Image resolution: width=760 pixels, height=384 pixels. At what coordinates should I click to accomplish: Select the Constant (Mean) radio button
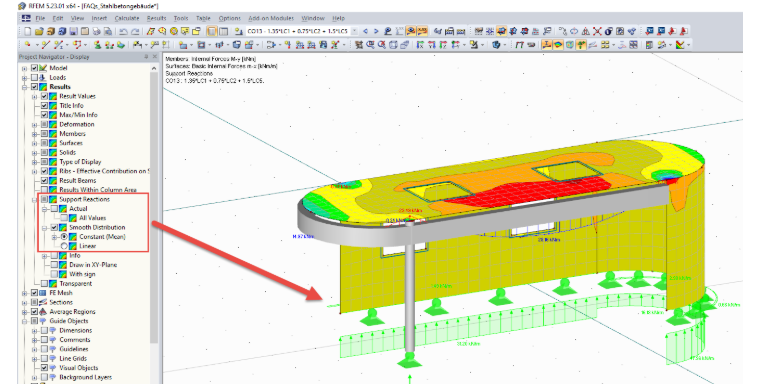tap(64, 237)
